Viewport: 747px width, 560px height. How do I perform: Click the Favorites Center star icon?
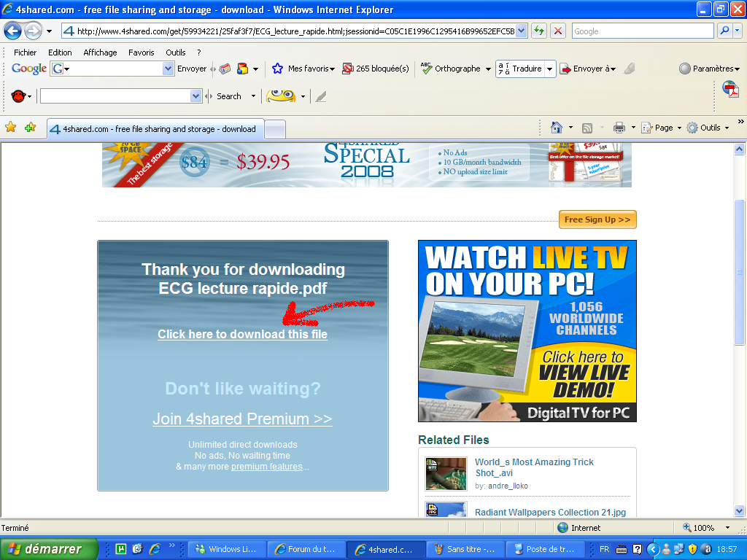[x=10, y=127]
